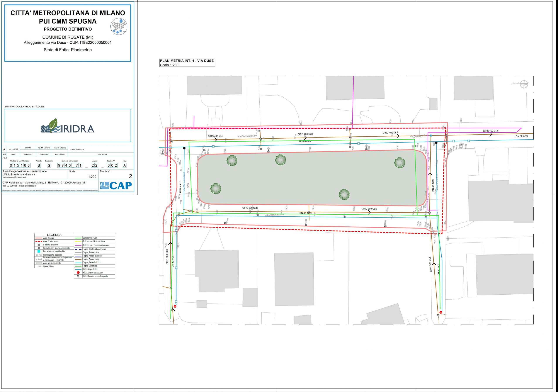Click the Illuminazione esistente lamp symbol in legend
The image size is (558, 392).
39,255
